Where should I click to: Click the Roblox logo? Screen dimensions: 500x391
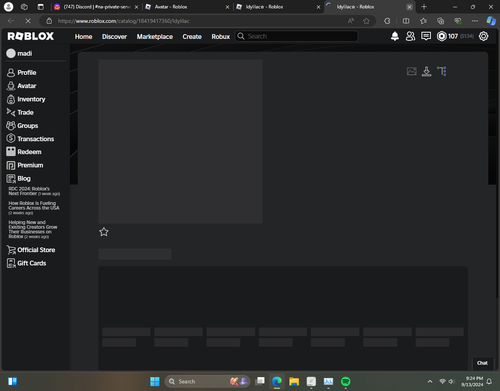pyautogui.click(x=30, y=36)
